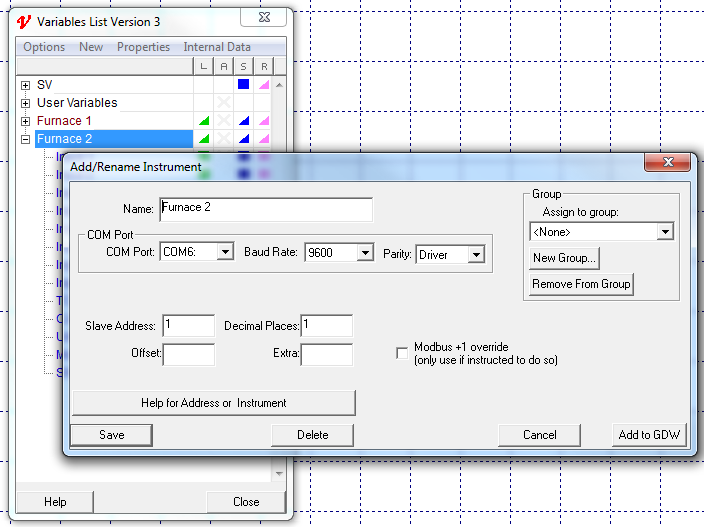
Task: Click the pink R triangle for SV
Action: click(x=264, y=85)
